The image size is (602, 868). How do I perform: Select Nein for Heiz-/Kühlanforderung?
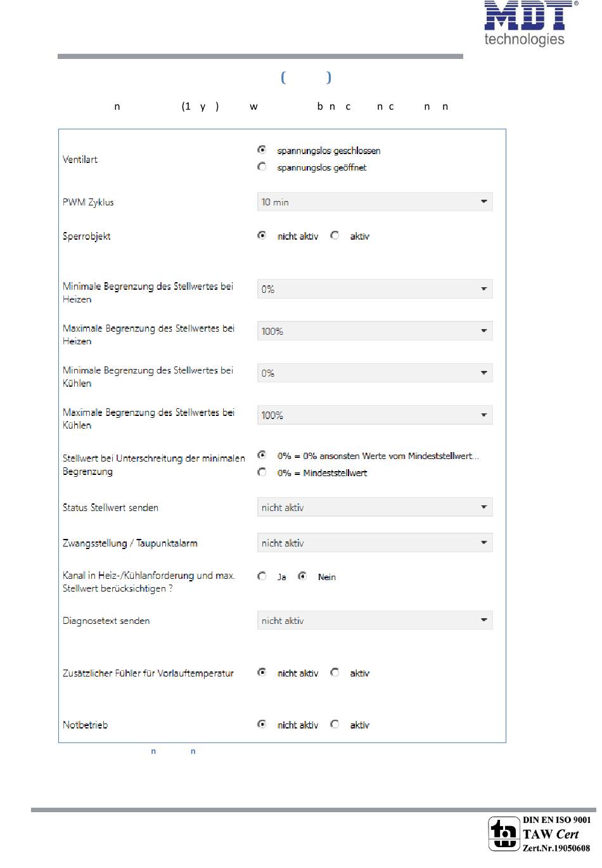point(303,576)
